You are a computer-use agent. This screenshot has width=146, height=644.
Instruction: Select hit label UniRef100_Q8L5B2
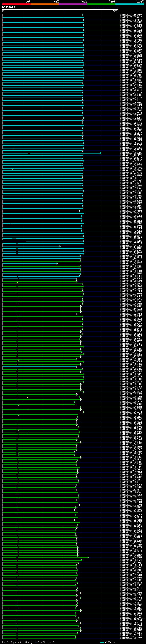click(x=131, y=75)
